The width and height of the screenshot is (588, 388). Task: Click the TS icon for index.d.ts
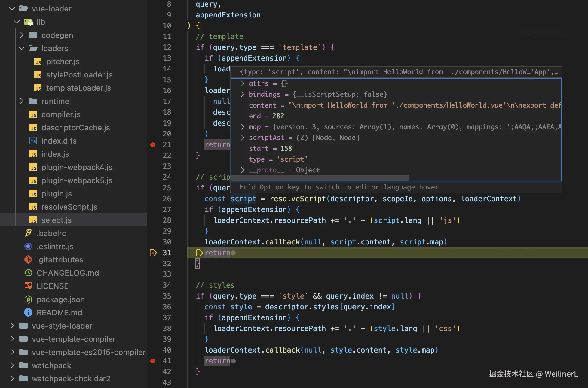(33, 141)
